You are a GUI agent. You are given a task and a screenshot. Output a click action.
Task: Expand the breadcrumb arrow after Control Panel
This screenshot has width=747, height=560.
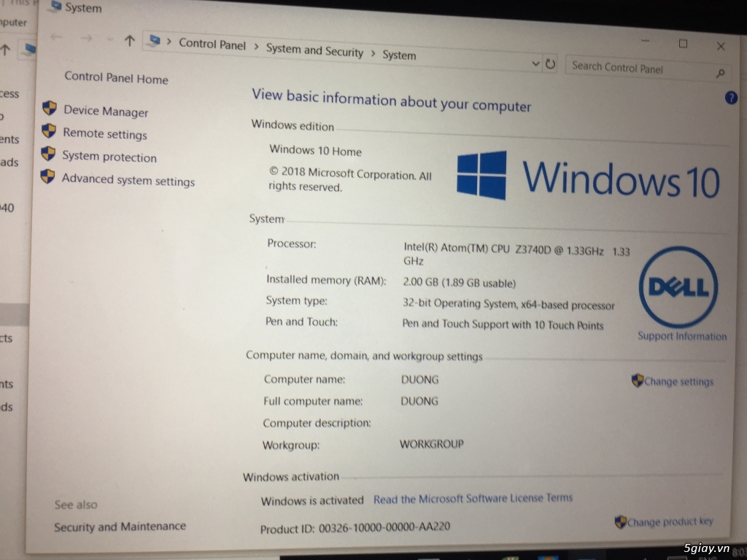[256, 46]
